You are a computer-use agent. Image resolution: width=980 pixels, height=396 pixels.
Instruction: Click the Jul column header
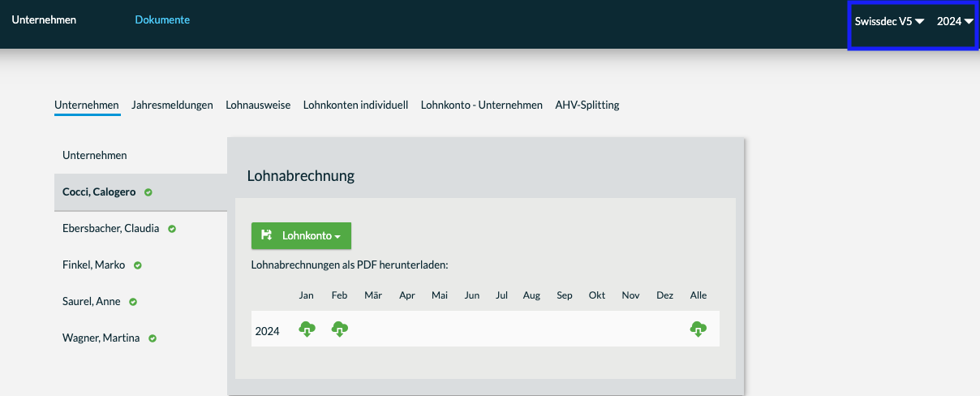pos(502,295)
